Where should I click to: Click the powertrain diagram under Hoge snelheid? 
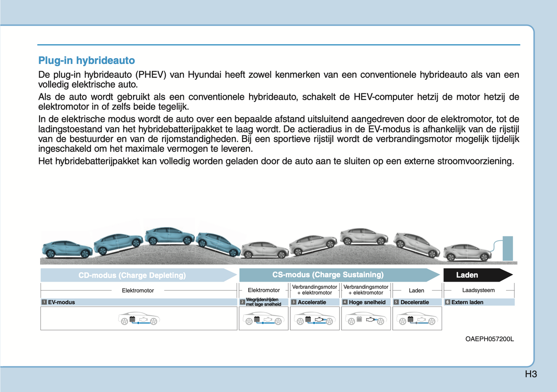[x=366, y=319]
